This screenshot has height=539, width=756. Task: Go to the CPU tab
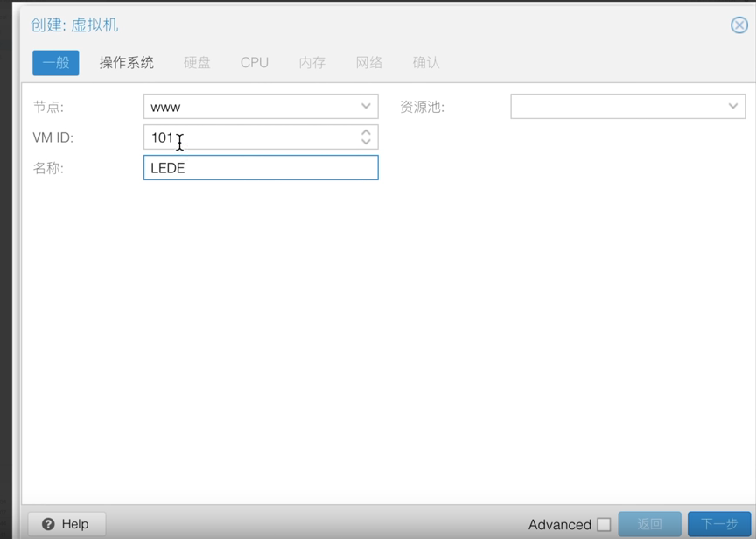click(254, 63)
